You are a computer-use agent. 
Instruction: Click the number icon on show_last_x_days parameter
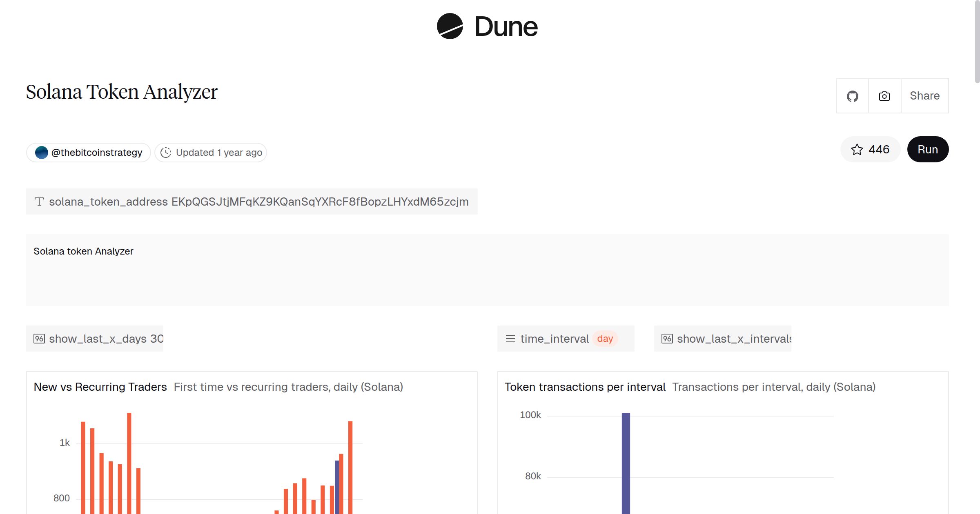click(x=39, y=338)
